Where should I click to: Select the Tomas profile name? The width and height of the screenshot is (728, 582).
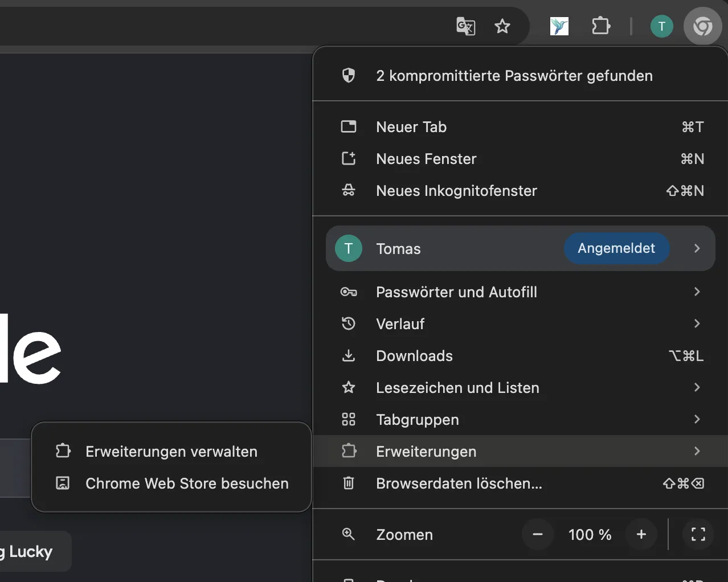tap(398, 249)
